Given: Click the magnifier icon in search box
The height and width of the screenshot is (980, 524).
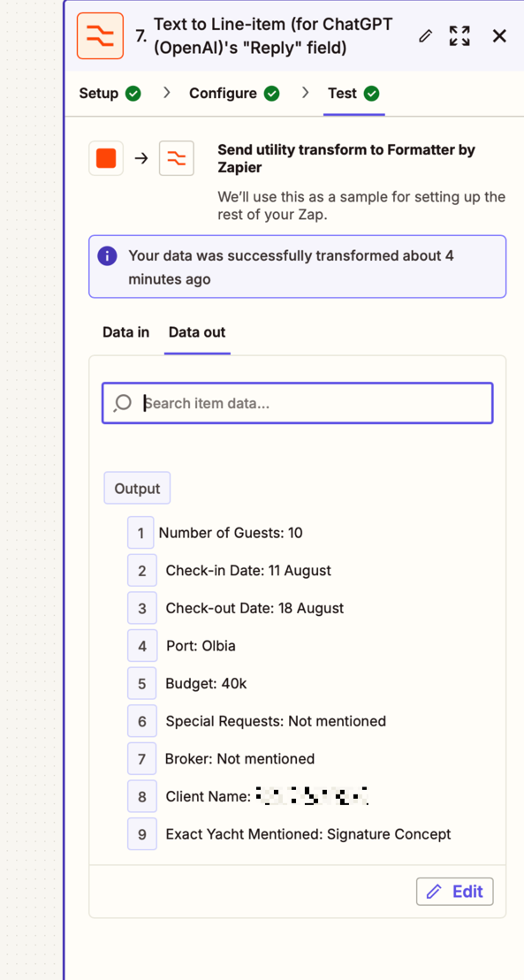Looking at the screenshot, I should (x=123, y=403).
